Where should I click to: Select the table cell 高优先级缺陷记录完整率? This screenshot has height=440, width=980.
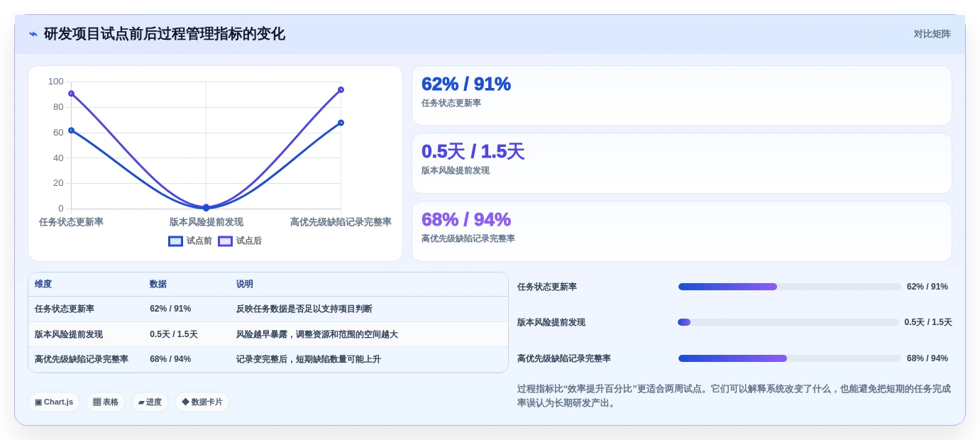click(x=82, y=359)
